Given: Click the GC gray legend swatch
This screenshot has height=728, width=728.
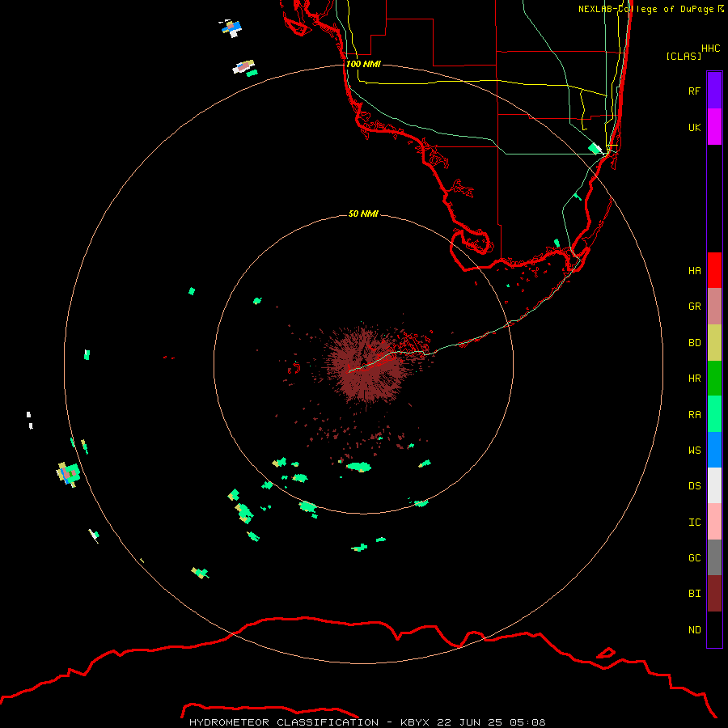Looking at the screenshot, I should [x=714, y=557].
